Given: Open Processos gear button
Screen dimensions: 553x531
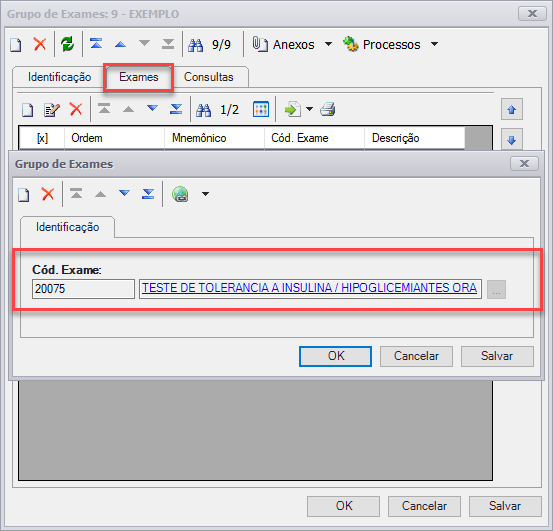Looking at the screenshot, I should pos(382,45).
